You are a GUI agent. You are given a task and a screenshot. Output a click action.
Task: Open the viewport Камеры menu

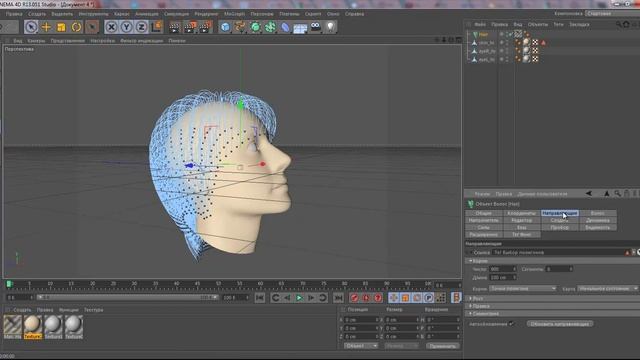(36, 41)
